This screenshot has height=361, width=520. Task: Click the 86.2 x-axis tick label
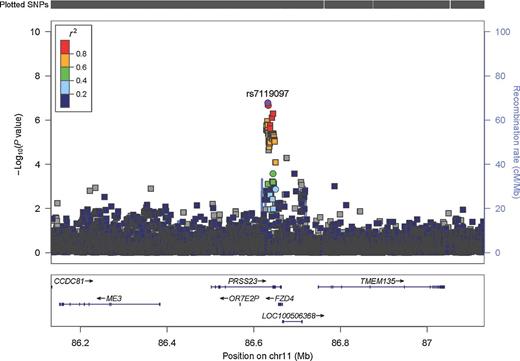point(80,342)
